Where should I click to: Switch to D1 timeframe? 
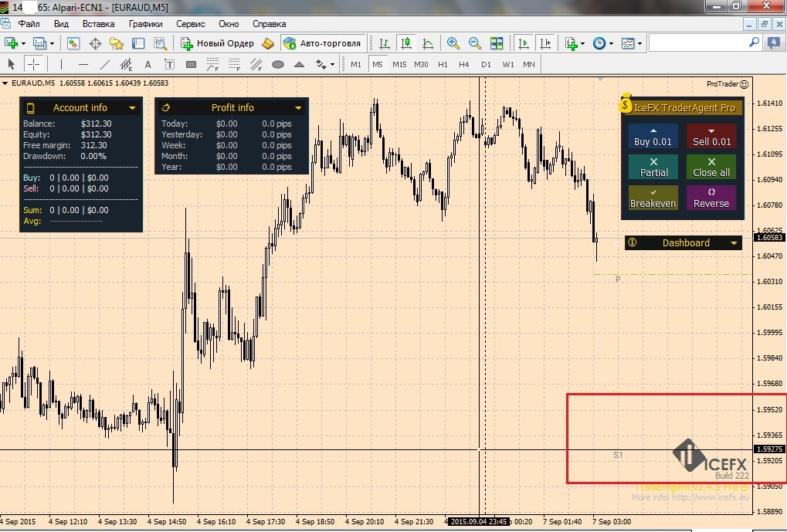click(x=486, y=64)
